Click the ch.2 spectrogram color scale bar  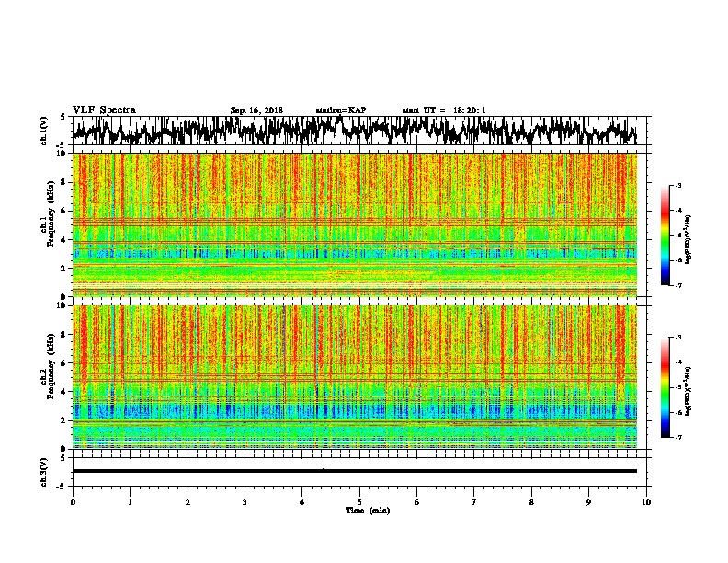(665, 387)
